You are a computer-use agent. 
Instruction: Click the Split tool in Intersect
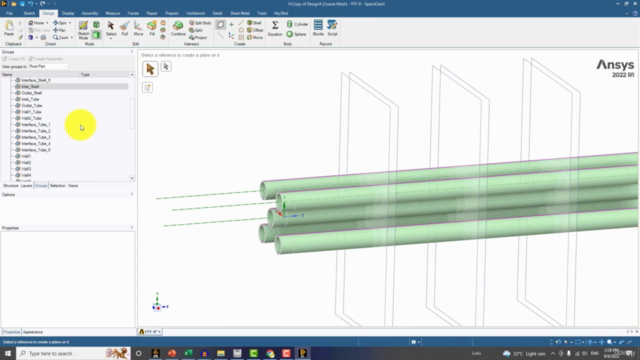click(196, 30)
